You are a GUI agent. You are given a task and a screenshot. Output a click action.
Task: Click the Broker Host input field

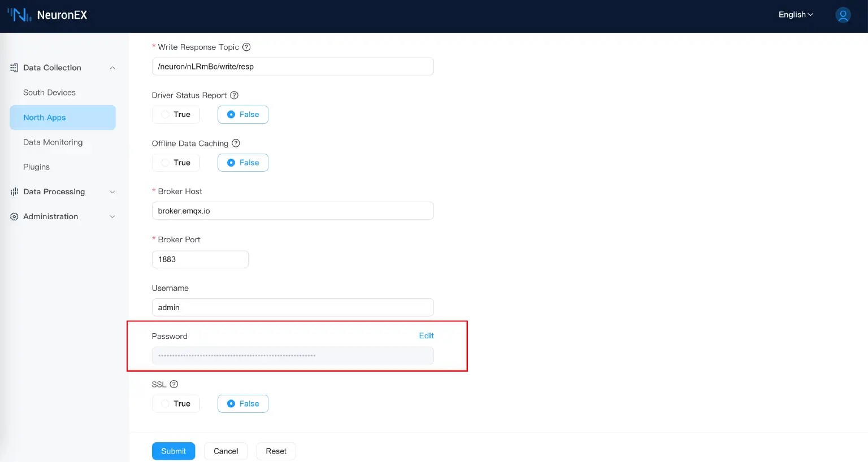pyautogui.click(x=293, y=210)
